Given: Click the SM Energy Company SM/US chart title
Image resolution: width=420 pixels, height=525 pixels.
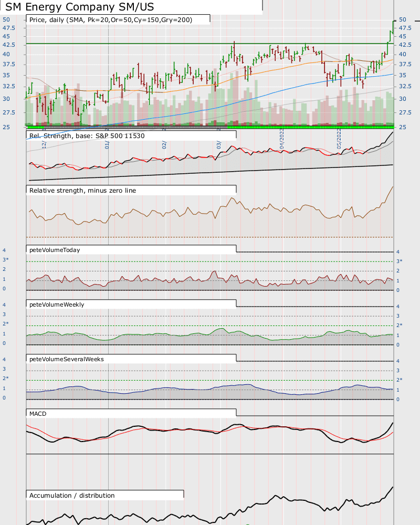Looking at the screenshot, I should tap(80, 7).
